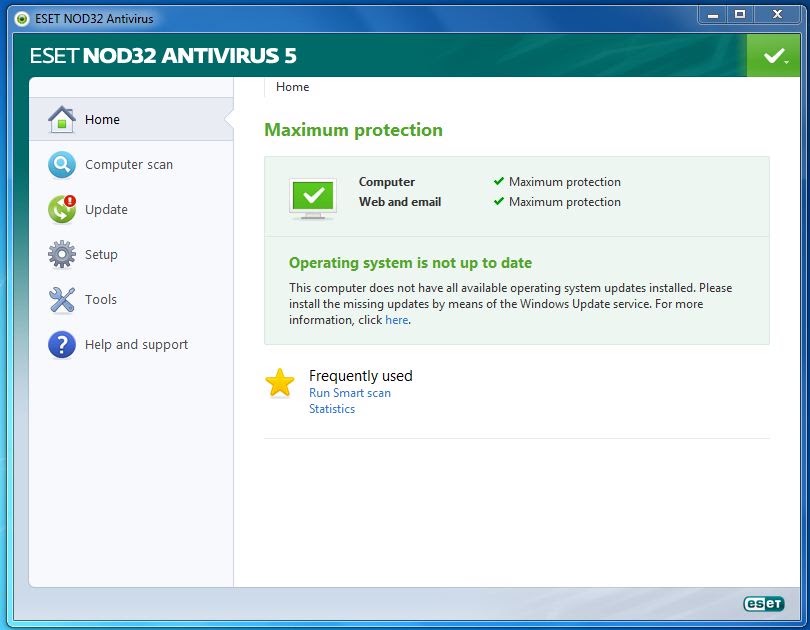The image size is (810, 630).
Task: Click the Tools wrench icon
Action: [62, 300]
